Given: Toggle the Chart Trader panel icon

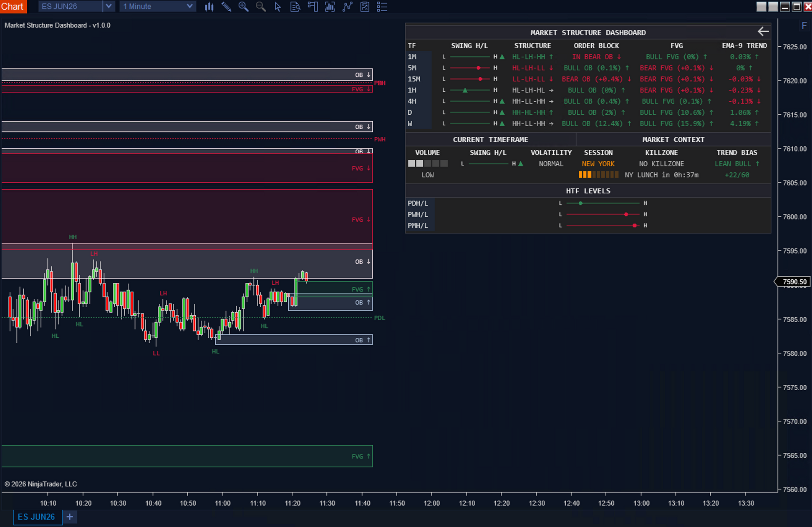Looking at the screenshot, I should click(x=313, y=7).
